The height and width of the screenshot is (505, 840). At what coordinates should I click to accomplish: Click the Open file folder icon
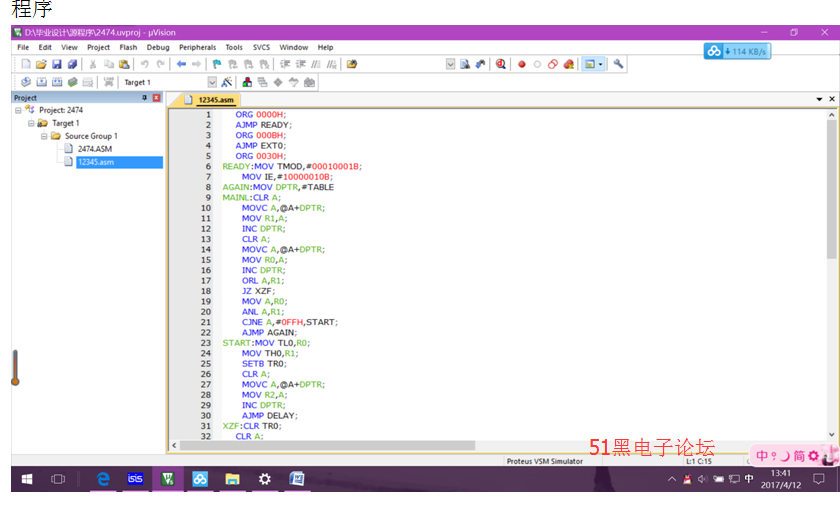[x=41, y=64]
